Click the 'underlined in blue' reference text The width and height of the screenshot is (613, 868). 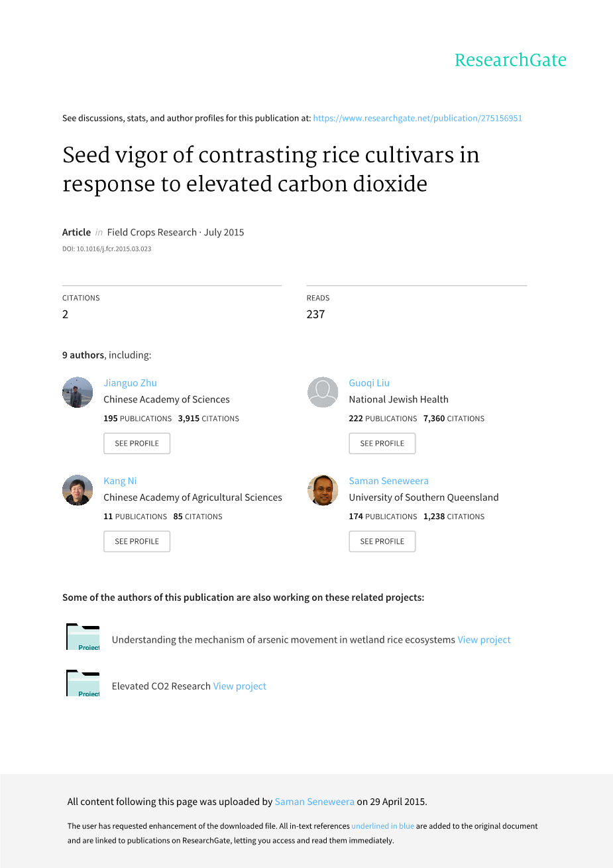[x=382, y=826]
